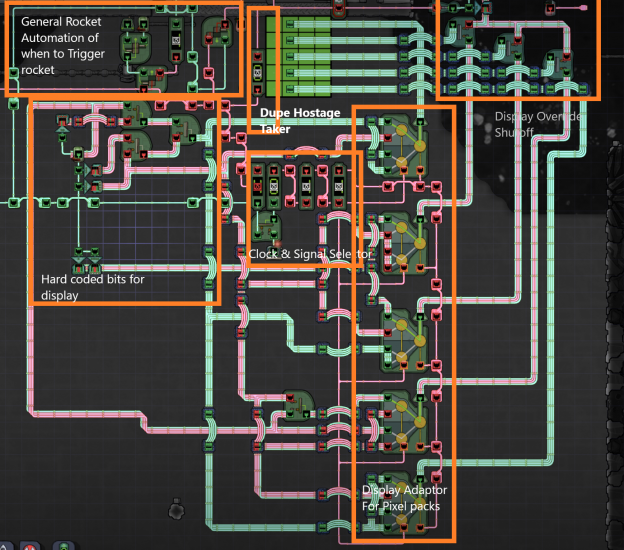The height and width of the screenshot is (550, 624).
Task: Select the "Display Adaptor For Pixel packs" text
Action: [x=404, y=498]
